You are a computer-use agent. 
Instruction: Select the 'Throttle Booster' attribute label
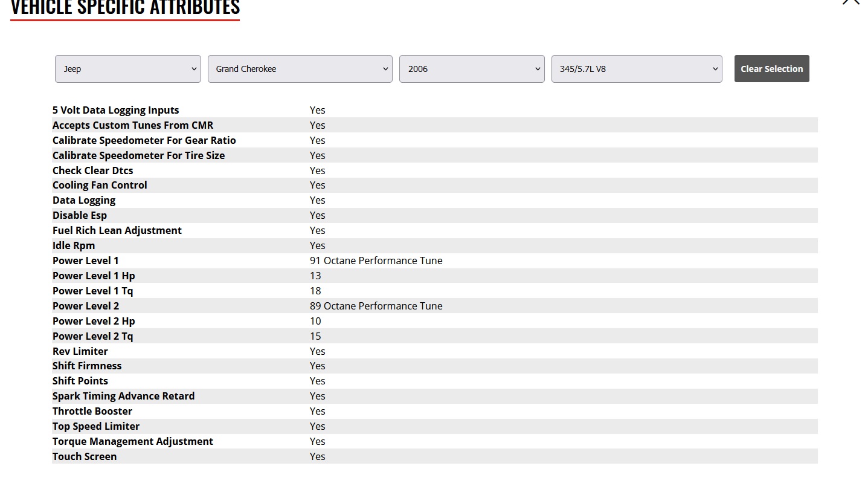92,411
